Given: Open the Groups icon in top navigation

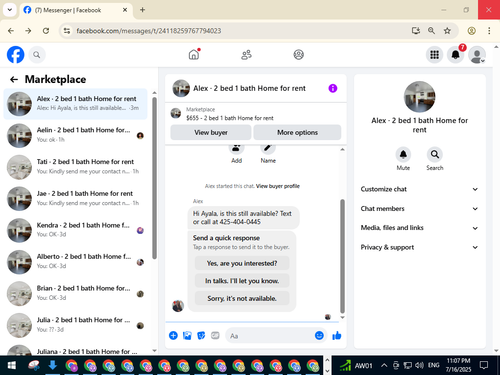Looking at the screenshot, I should coord(298,55).
